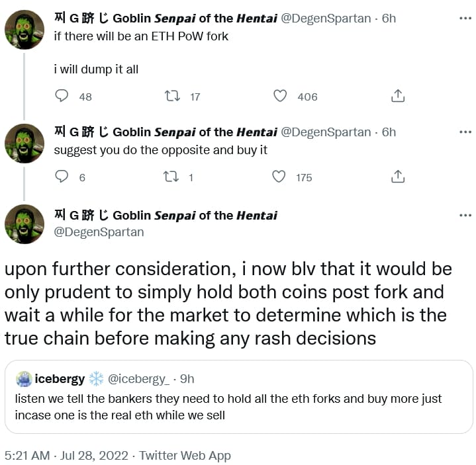Like the tweet with 175 likes
Image resolution: width=476 pixels, height=465 pixels.
click(x=279, y=177)
